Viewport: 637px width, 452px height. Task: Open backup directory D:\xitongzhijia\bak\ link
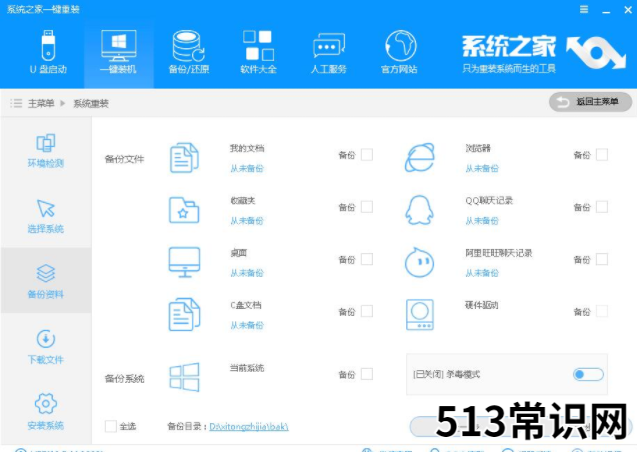click(x=249, y=427)
